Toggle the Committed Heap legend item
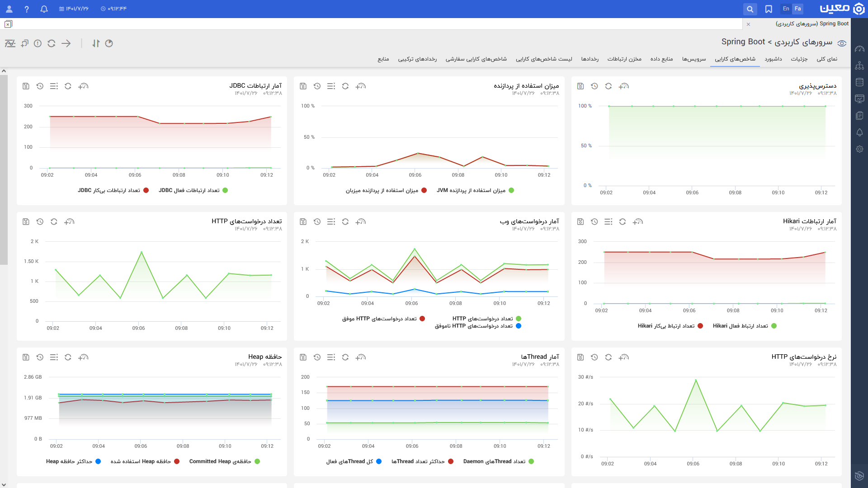868x488 pixels. tap(225, 461)
